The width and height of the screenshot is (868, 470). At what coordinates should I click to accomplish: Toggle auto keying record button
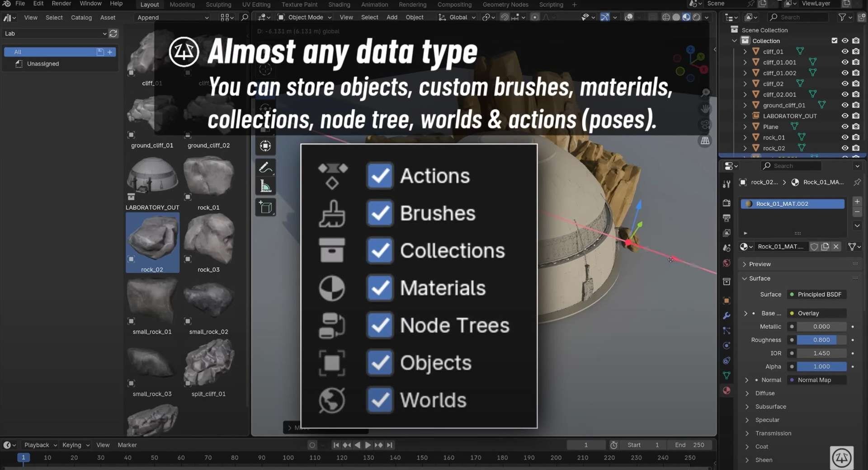tap(312, 445)
